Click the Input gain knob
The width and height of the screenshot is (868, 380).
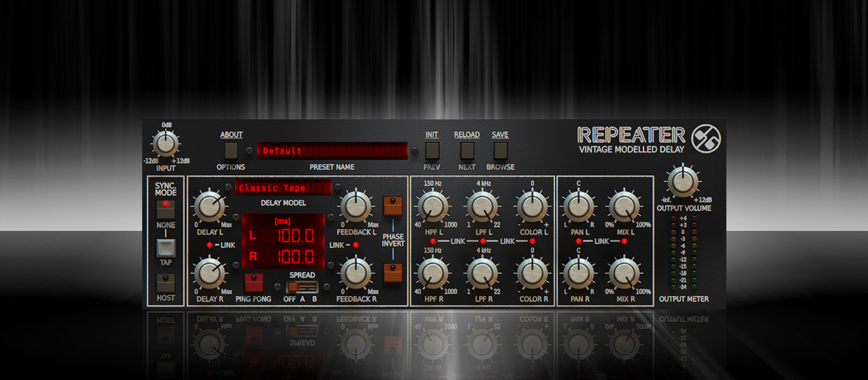[165, 144]
